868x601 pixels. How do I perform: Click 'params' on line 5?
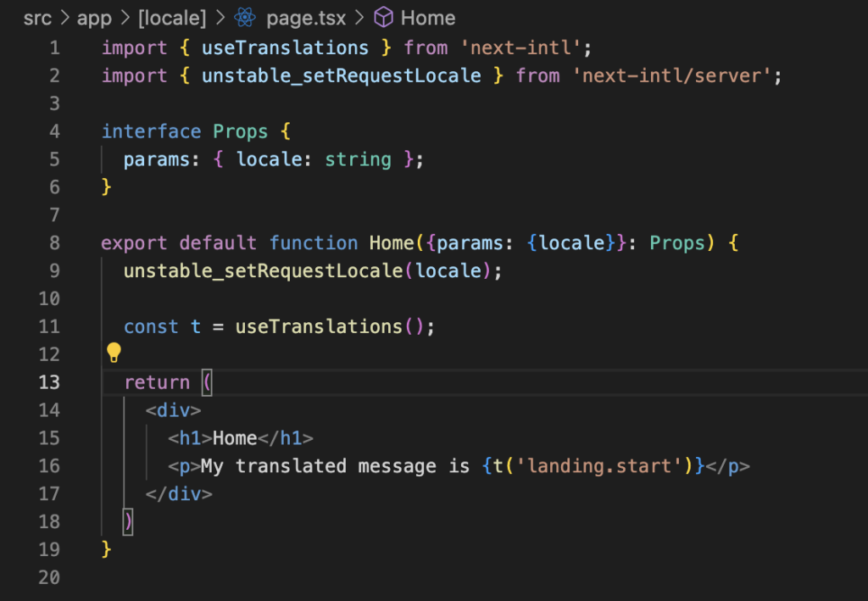[157, 160]
